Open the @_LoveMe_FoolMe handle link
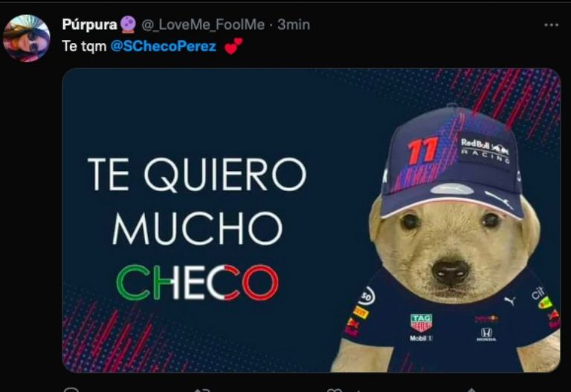The height and width of the screenshot is (392, 571). pos(203,25)
